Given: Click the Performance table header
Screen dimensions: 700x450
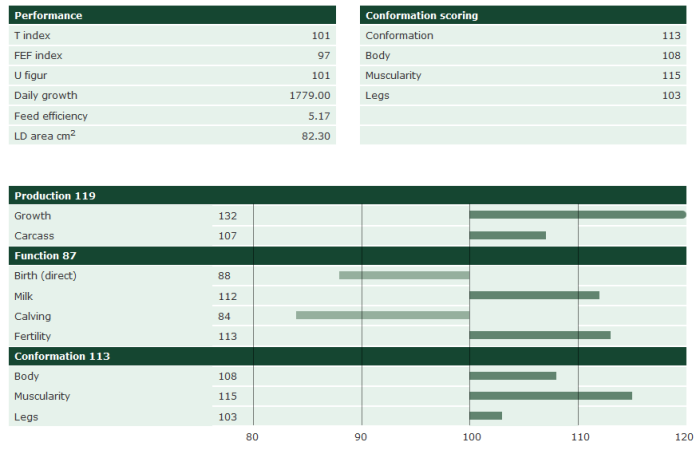Looking at the screenshot, I should point(48,16).
